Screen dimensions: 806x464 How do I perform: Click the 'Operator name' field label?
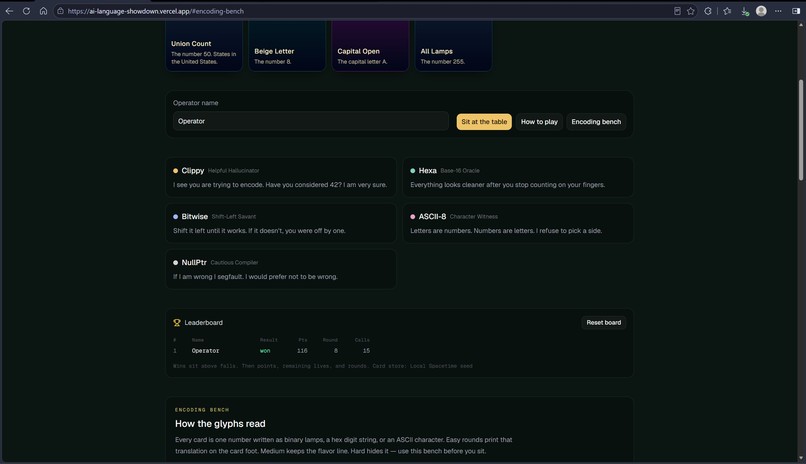point(195,103)
